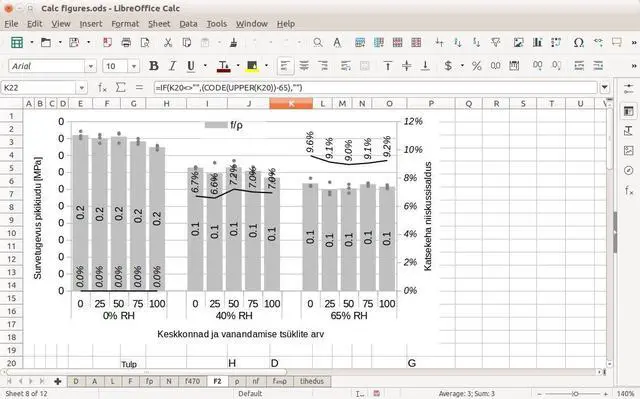Viewport: 640px width, 399px height.
Task: Open Print Preview from toolbar
Action: pos(145,42)
